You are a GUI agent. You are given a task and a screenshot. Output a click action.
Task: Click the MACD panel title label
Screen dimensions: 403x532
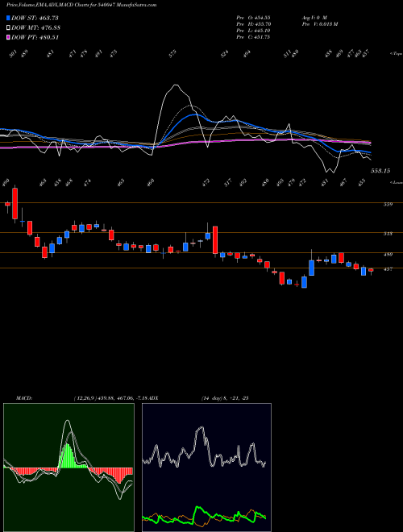24,398
